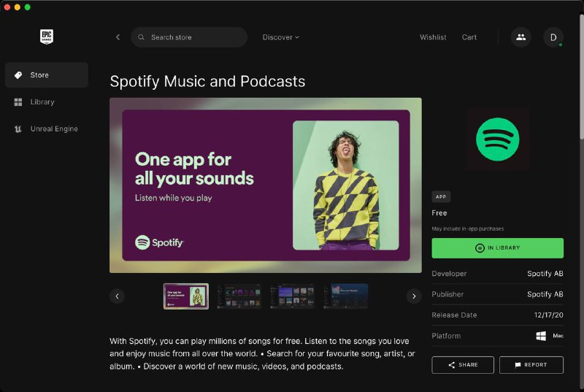Click the Windows platform icon
Image resolution: width=584 pixels, height=392 pixels.
[541, 336]
